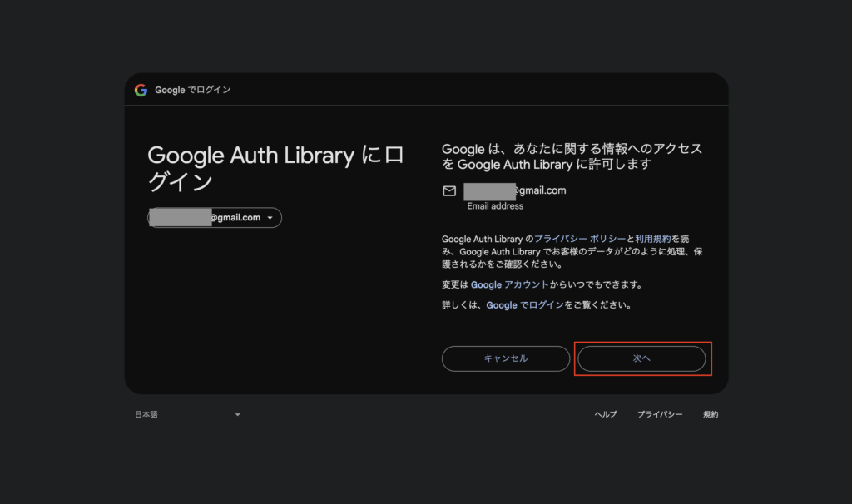Click the 'Email address' label text
Viewport: 852px width, 504px height.
click(x=495, y=205)
